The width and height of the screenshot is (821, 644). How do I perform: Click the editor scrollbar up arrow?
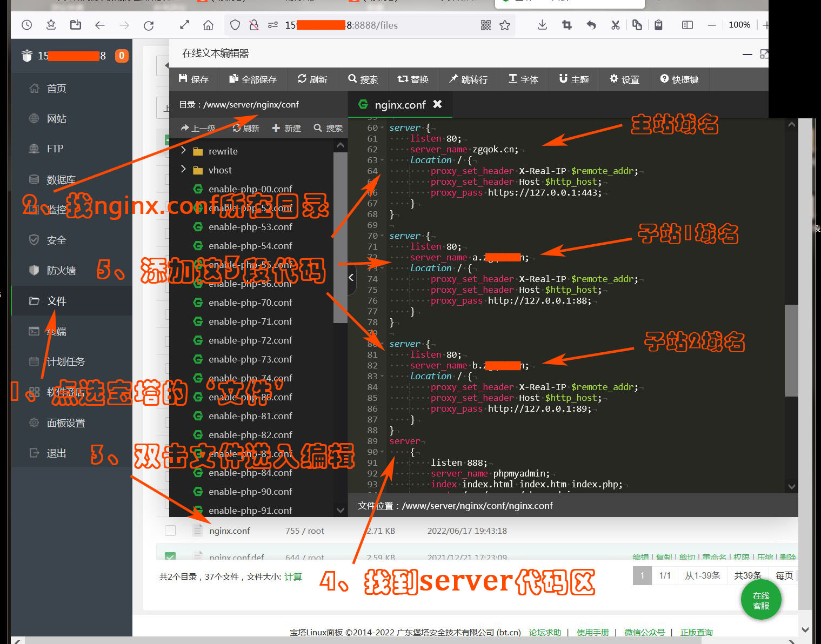click(792, 125)
